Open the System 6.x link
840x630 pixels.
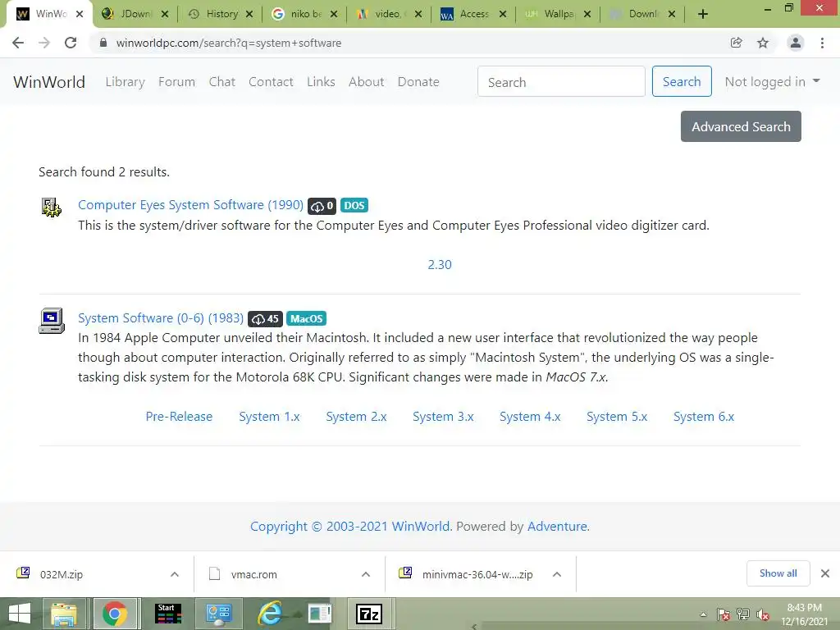(703, 417)
